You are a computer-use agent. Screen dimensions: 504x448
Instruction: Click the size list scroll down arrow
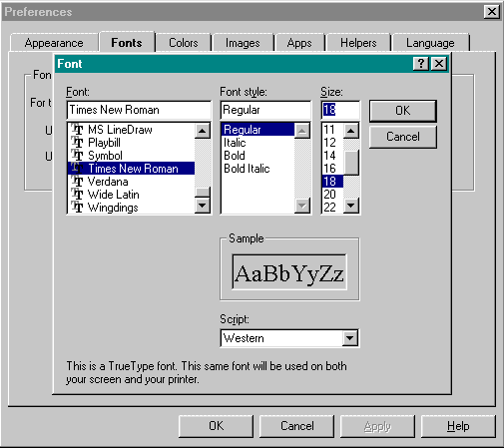coord(351,206)
